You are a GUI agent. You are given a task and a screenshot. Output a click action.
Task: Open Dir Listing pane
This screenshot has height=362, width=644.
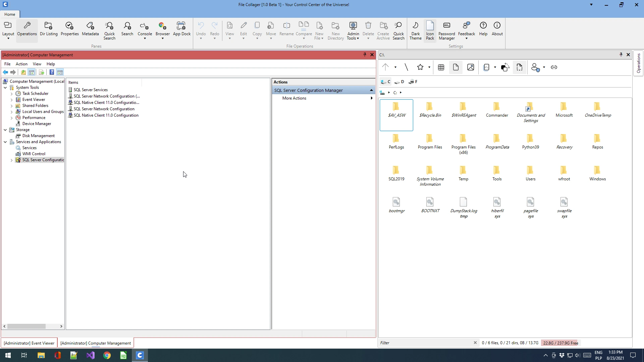pyautogui.click(x=49, y=30)
